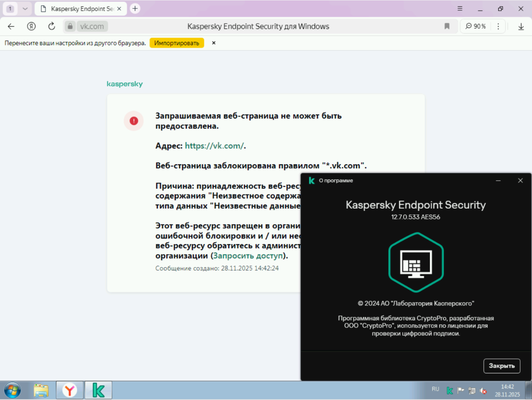Expand the tab list chevron
The height and width of the screenshot is (400, 532).
tap(25, 8)
